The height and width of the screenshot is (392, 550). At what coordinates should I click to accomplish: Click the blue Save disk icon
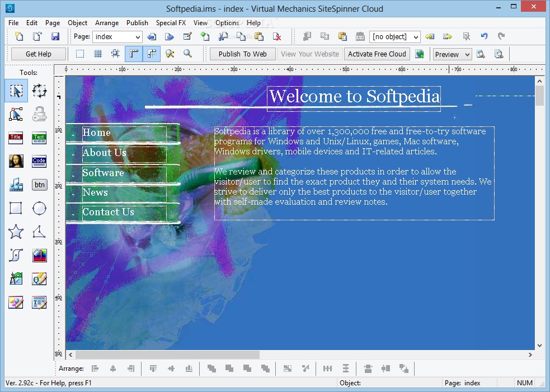click(55, 36)
